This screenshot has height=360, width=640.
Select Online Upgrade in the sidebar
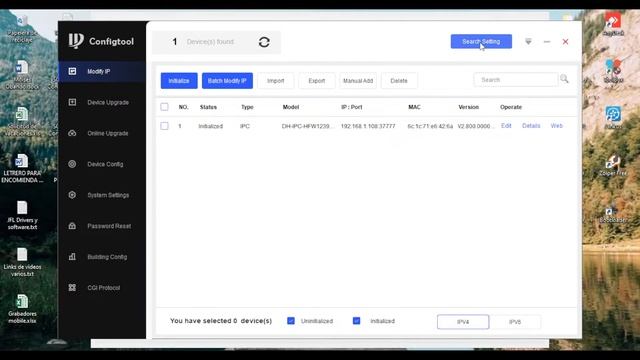point(102,133)
